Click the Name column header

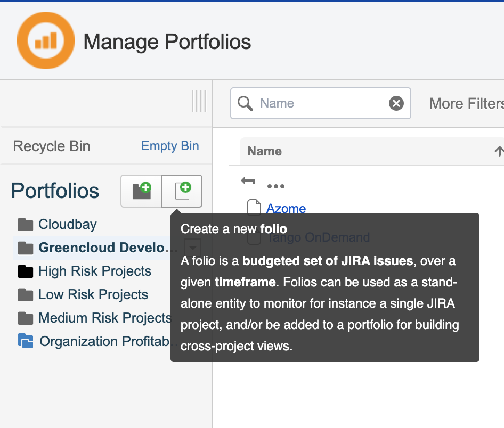pos(264,151)
